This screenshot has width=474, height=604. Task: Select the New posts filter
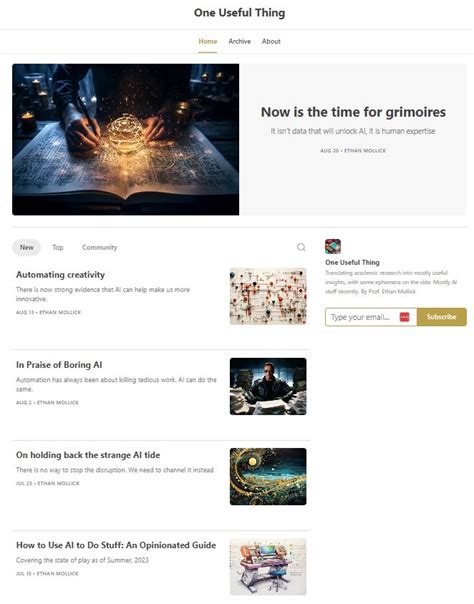27,247
